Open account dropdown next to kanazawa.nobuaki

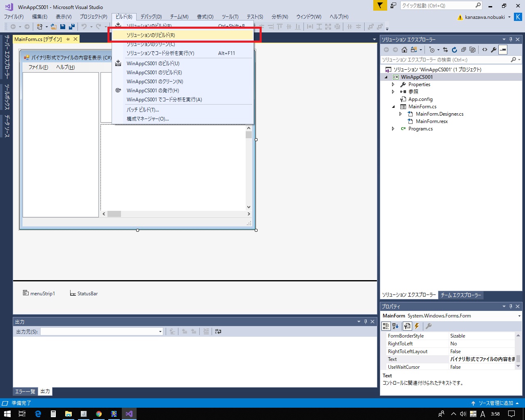(x=509, y=17)
